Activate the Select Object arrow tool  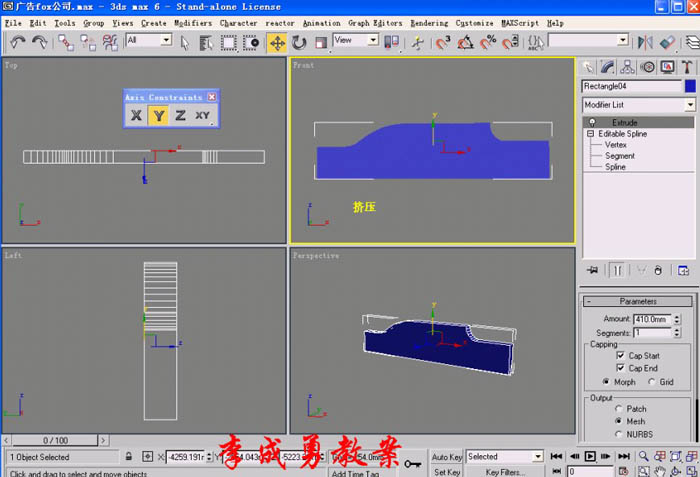(x=185, y=43)
